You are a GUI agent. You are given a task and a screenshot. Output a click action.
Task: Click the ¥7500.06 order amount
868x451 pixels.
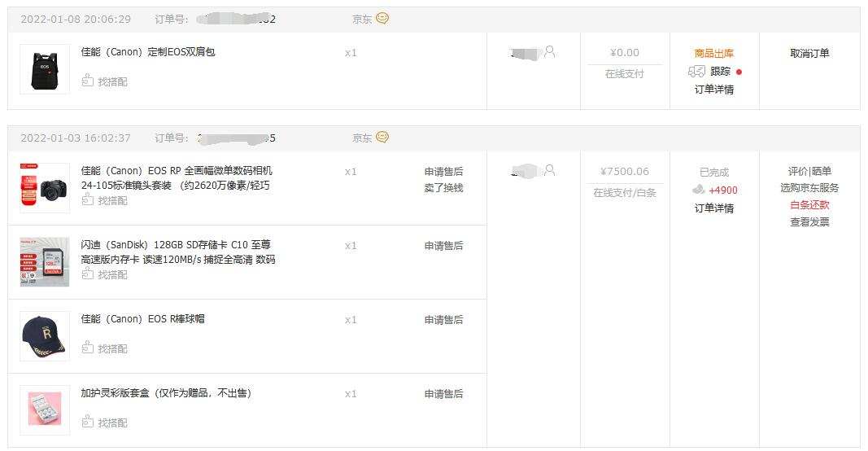point(625,171)
